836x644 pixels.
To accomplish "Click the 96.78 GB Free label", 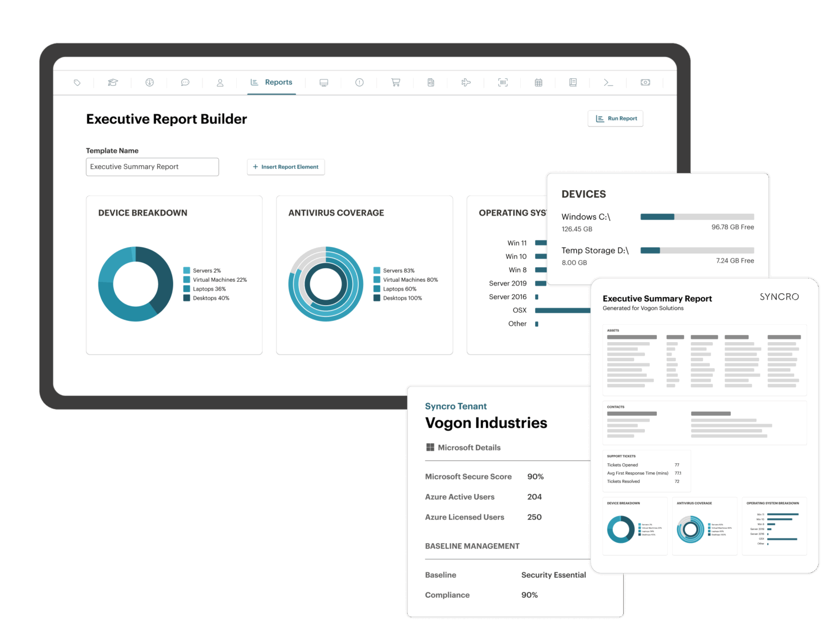I will 733,227.
